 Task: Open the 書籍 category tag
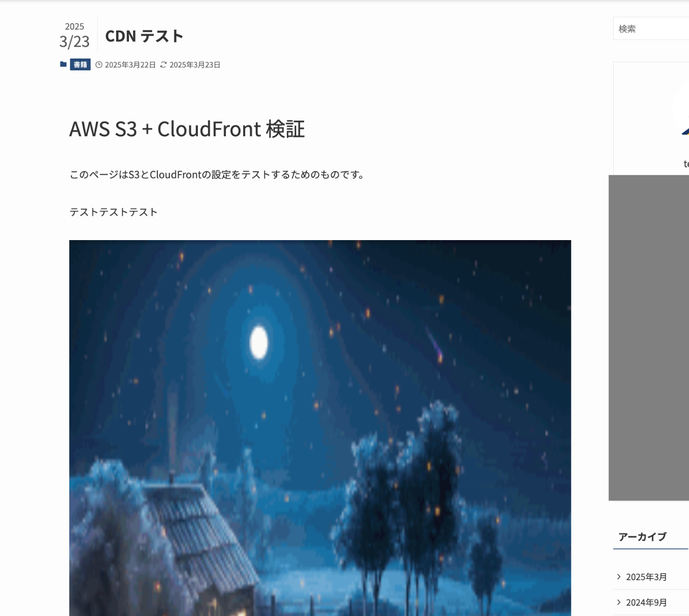click(x=80, y=64)
